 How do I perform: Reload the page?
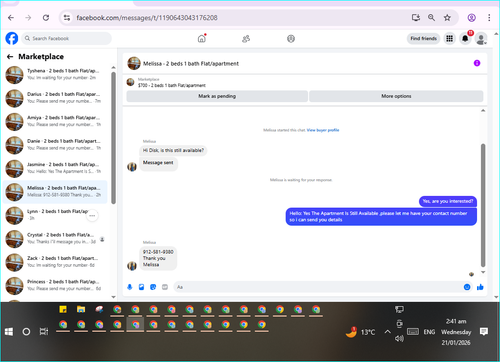[46, 18]
